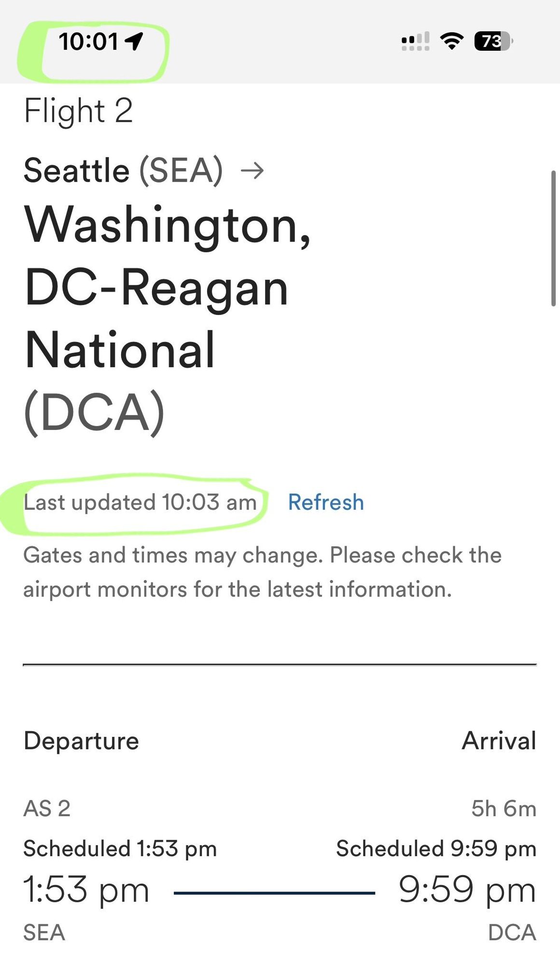Image resolution: width=560 pixels, height=962 pixels.
Task: Click the Refresh link
Action: pyautogui.click(x=326, y=502)
